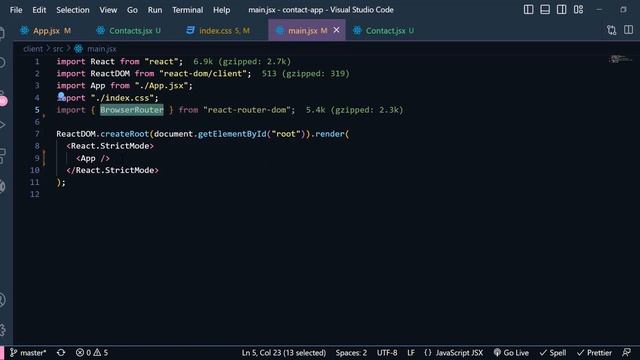Screen dimensions: 640x360
Task: Open changes compare icon in editor toolbar
Action: [x=611, y=30]
